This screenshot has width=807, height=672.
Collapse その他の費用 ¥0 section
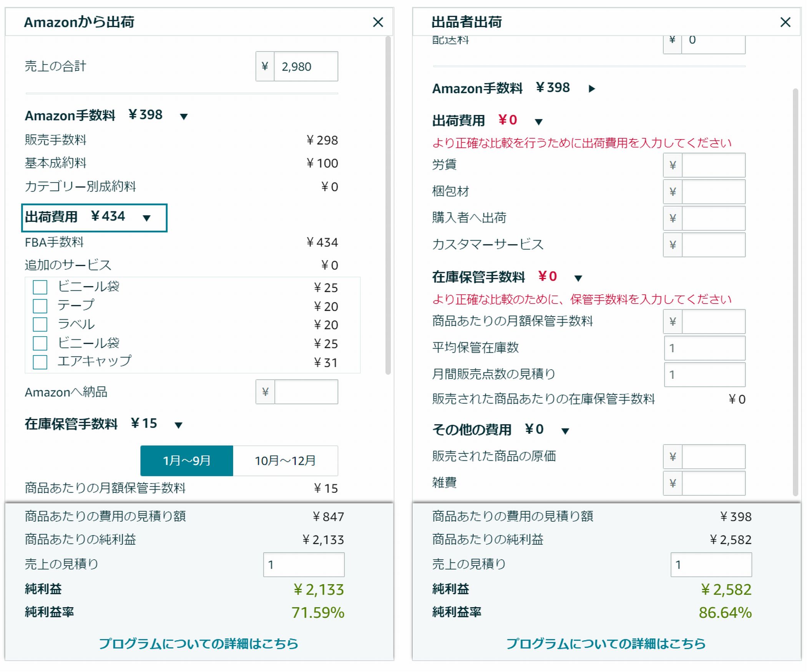[565, 431]
